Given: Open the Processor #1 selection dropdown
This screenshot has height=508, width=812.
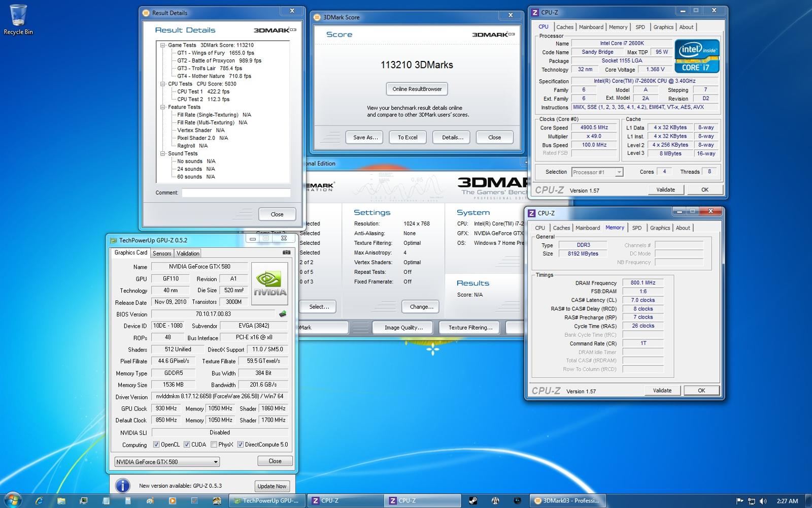Looking at the screenshot, I should [597, 172].
